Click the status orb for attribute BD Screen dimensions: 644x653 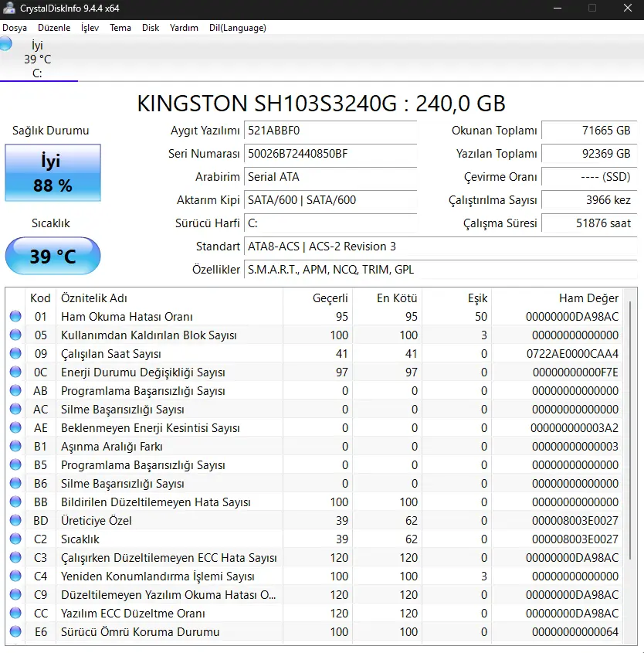click(x=15, y=520)
